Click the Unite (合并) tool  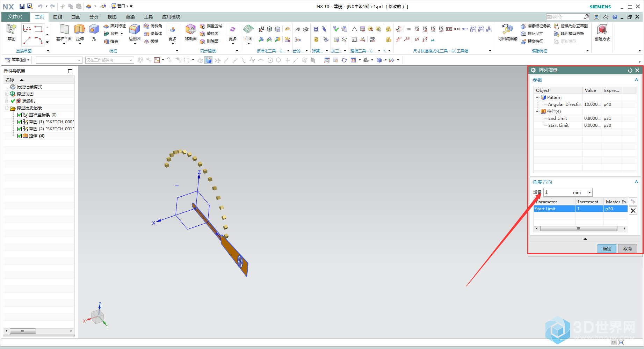[111, 34]
